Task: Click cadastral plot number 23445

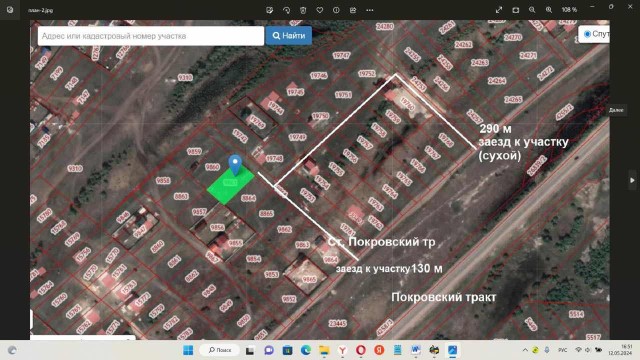Action: (x=338, y=323)
